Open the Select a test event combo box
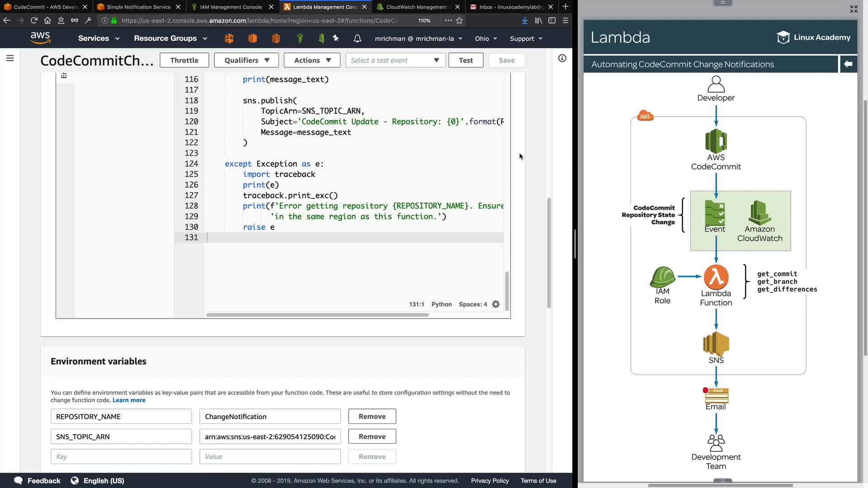The height and width of the screenshot is (488, 868). (x=395, y=60)
